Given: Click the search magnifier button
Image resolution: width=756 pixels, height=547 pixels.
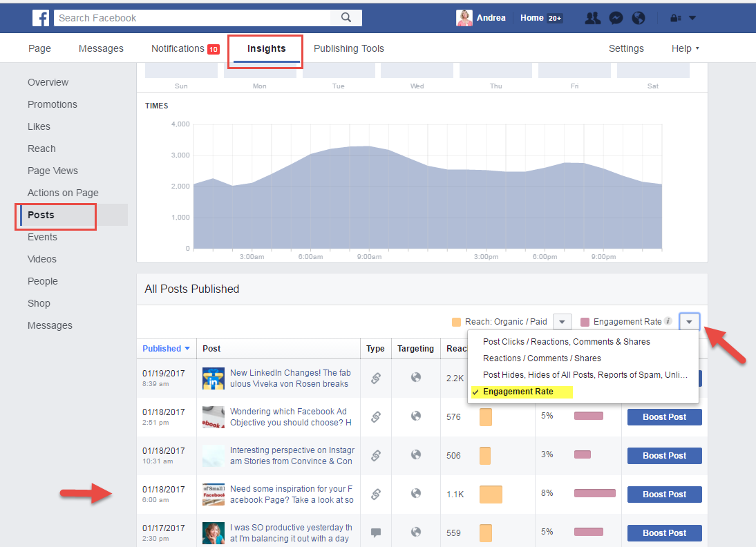Looking at the screenshot, I should coord(346,18).
